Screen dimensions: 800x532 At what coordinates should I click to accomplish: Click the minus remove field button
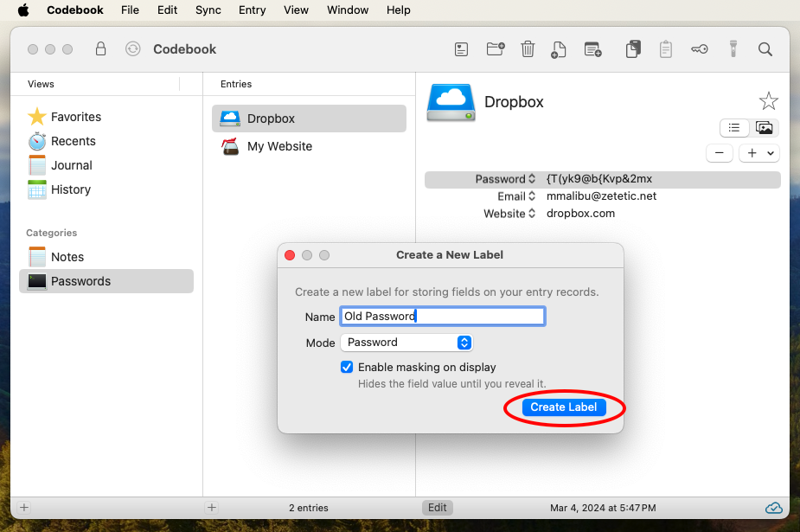tap(720, 153)
